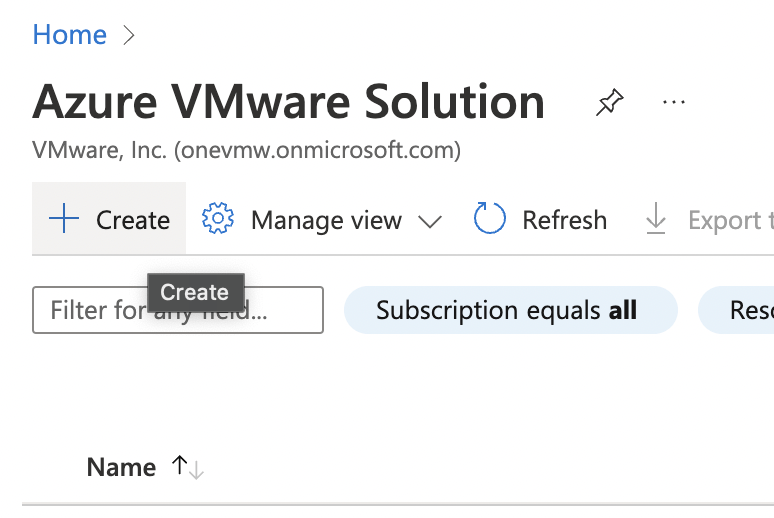Viewport: 774px width, 518px height.
Task: Select the partially visible Export label
Action: pos(730,220)
